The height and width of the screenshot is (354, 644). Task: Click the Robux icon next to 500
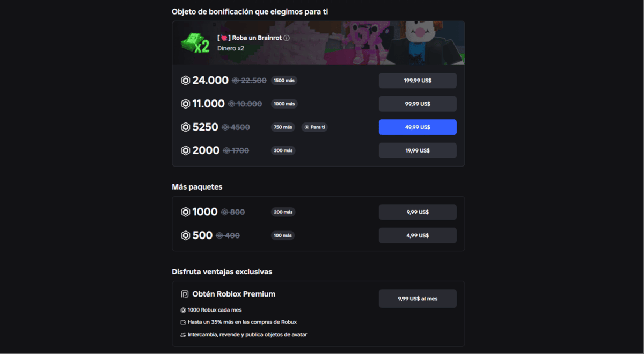tap(186, 235)
